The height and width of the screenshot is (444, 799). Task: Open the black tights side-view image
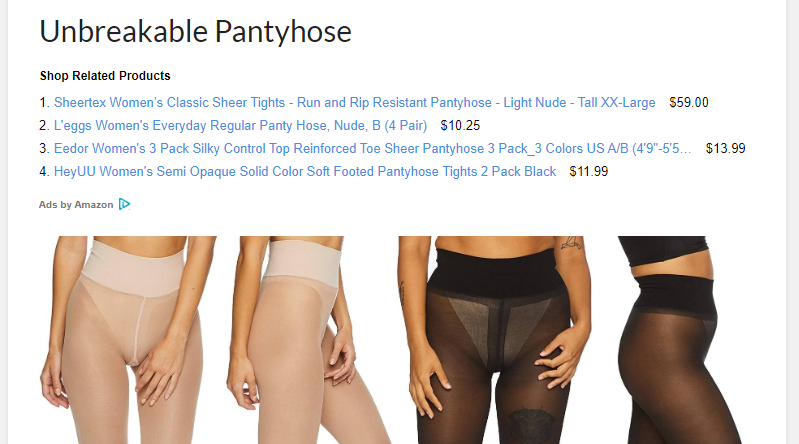[680, 339]
